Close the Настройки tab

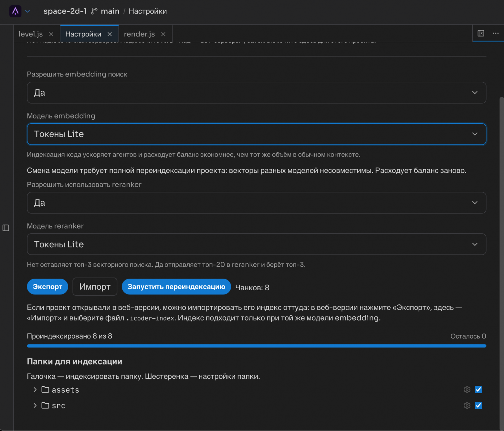(x=110, y=34)
